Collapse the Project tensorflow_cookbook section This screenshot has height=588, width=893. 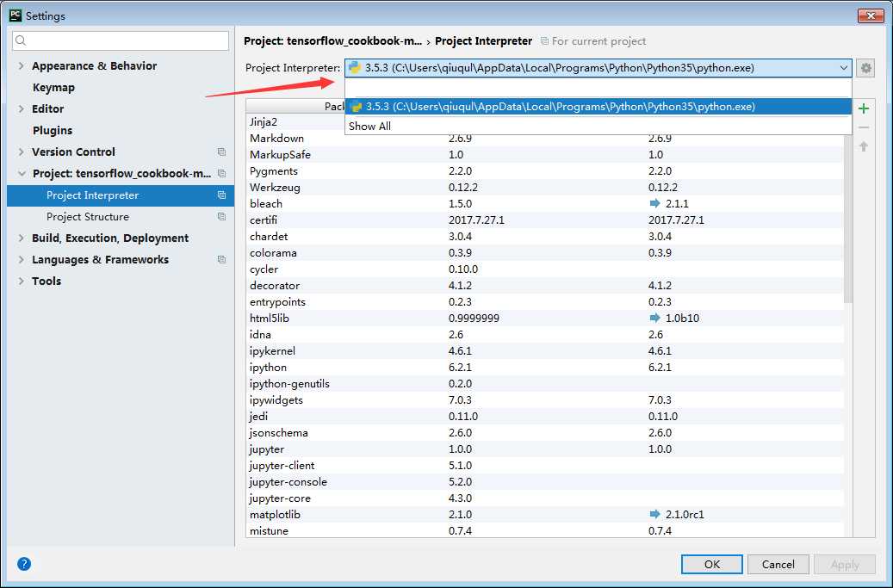point(22,174)
